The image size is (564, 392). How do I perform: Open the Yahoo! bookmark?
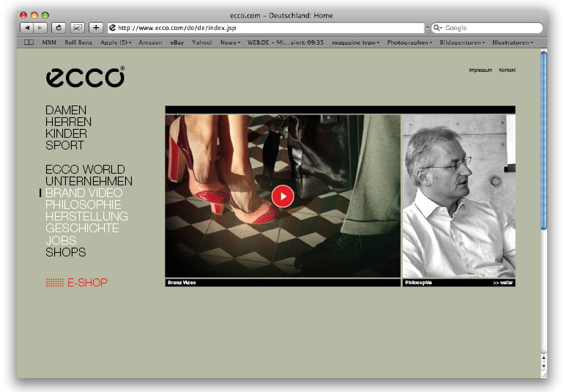point(201,42)
